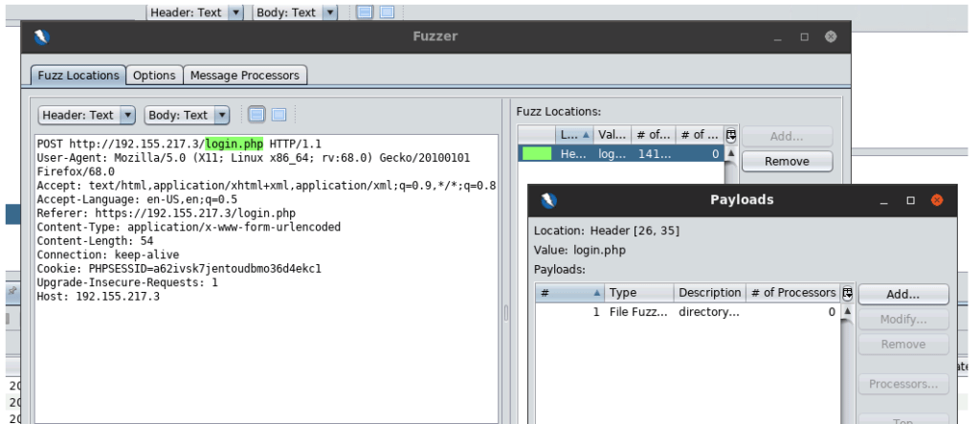Open the Message Processors tab
Image resolution: width=980 pixels, height=424 pixels.
point(245,75)
